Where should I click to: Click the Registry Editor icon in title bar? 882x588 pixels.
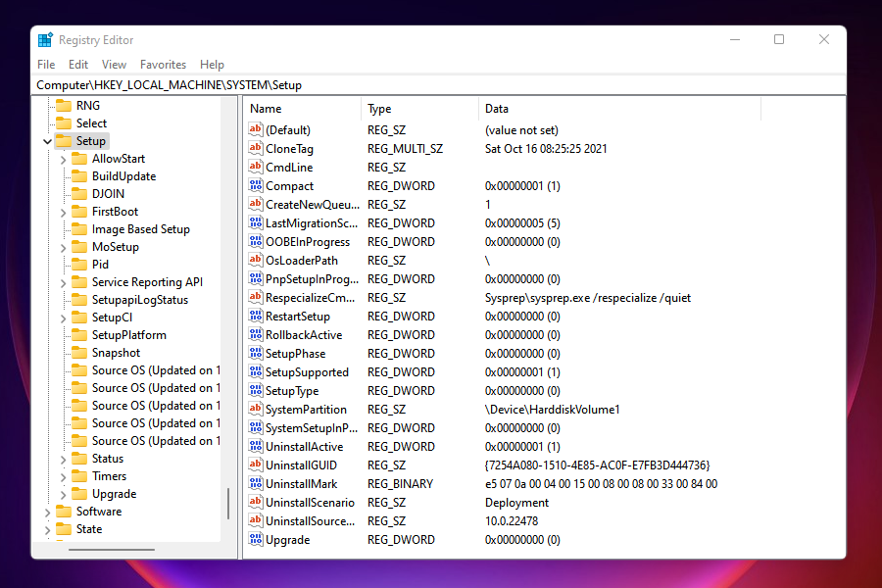(x=45, y=39)
